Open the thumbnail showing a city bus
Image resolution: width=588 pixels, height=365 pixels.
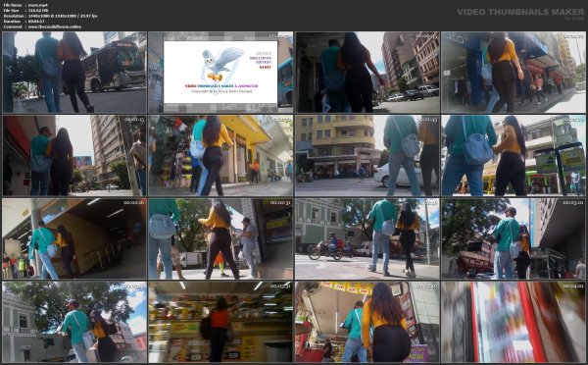pyautogui.click(x=74, y=72)
